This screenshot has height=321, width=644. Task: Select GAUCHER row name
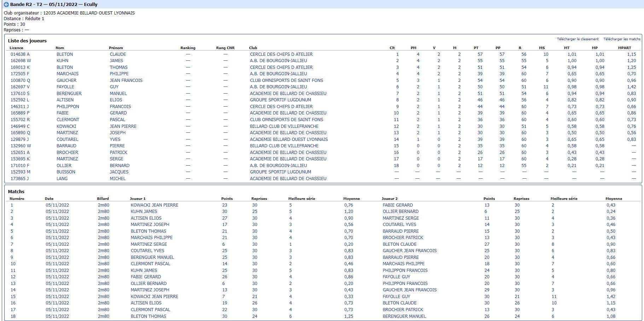pos(66,81)
